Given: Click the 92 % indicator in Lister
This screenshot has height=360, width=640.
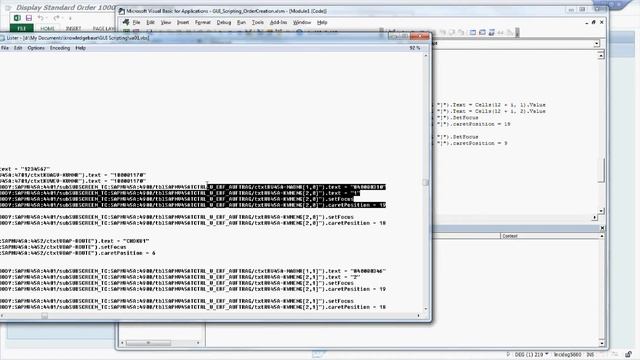Looking at the screenshot, I should click(x=414, y=48).
